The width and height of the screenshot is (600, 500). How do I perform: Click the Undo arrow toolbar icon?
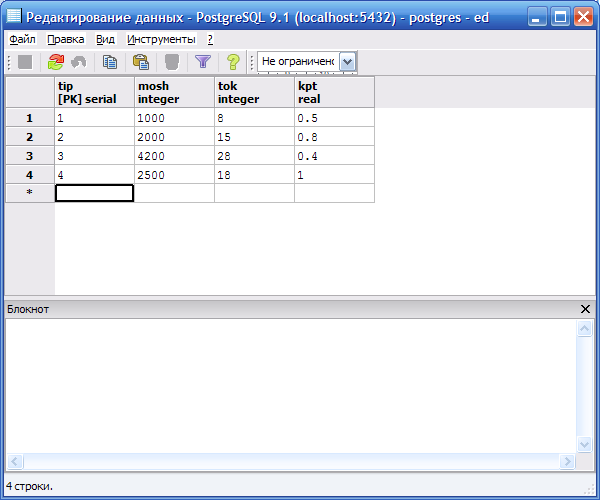[79, 62]
